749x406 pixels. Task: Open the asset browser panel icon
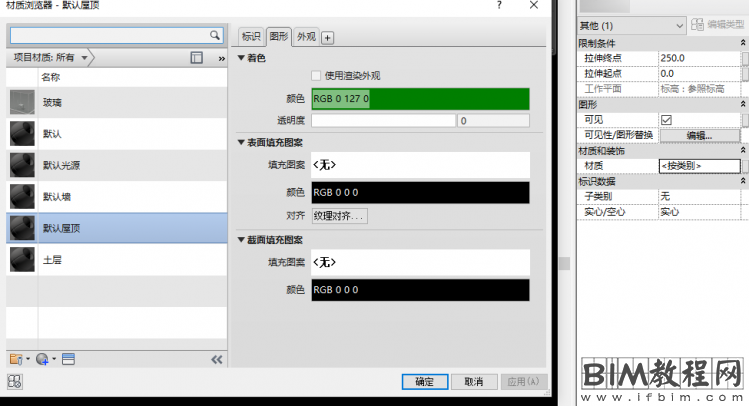(x=68, y=358)
